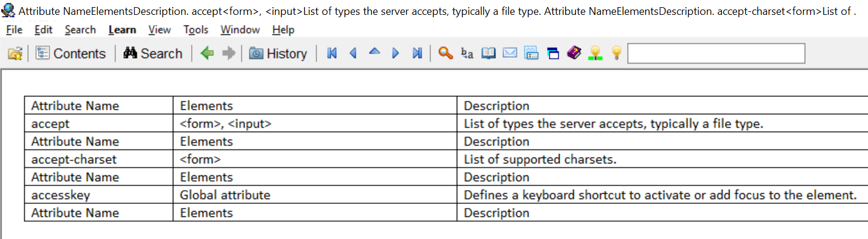Click the '<form>' cell in accept-charset row
Screen dimensions: 868x239
(x=315, y=159)
